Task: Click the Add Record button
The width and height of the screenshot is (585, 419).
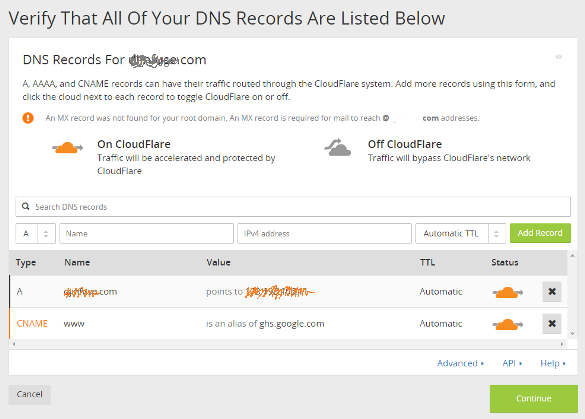Action: (x=540, y=233)
